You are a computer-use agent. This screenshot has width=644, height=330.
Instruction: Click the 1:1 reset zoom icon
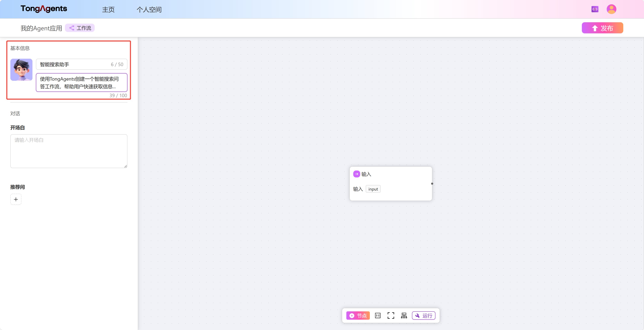tap(377, 316)
